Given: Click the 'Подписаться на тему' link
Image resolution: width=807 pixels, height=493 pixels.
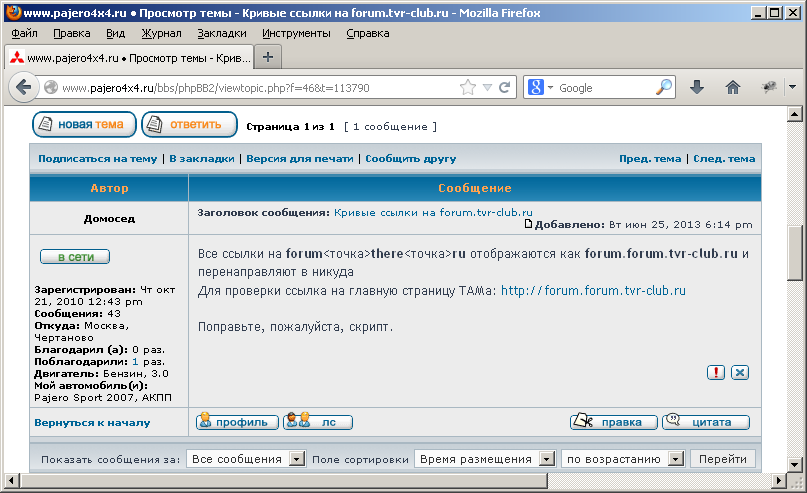Looking at the screenshot, I should click(98, 159).
